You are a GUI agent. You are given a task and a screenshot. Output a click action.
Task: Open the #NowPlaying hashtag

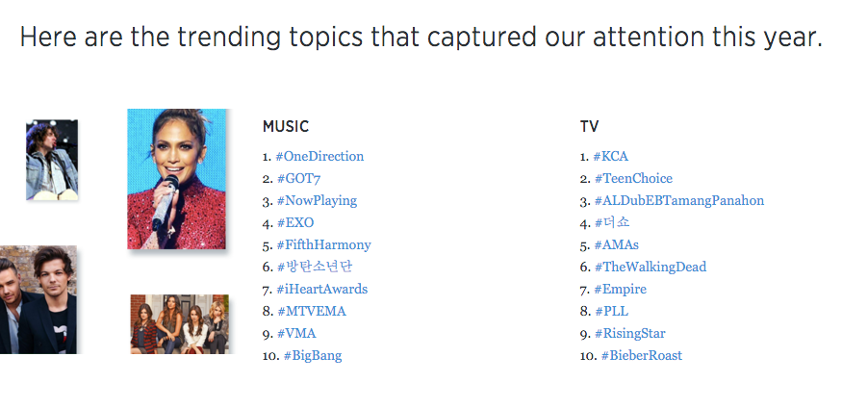tap(317, 200)
